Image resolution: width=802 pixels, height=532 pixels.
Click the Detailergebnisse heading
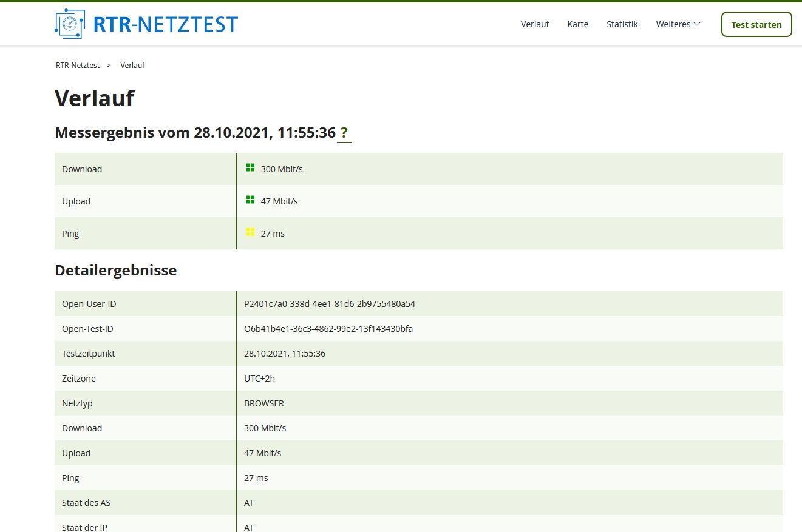(x=116, y=271)
